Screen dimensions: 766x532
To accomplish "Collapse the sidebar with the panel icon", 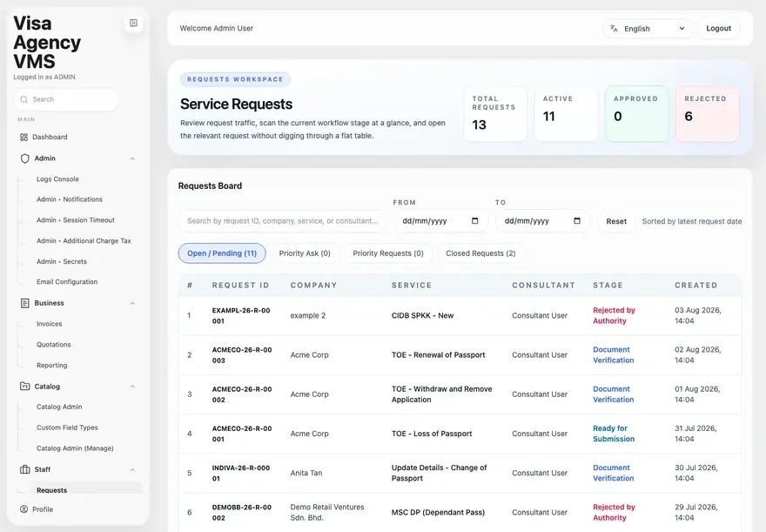I will tap(133, 23).
